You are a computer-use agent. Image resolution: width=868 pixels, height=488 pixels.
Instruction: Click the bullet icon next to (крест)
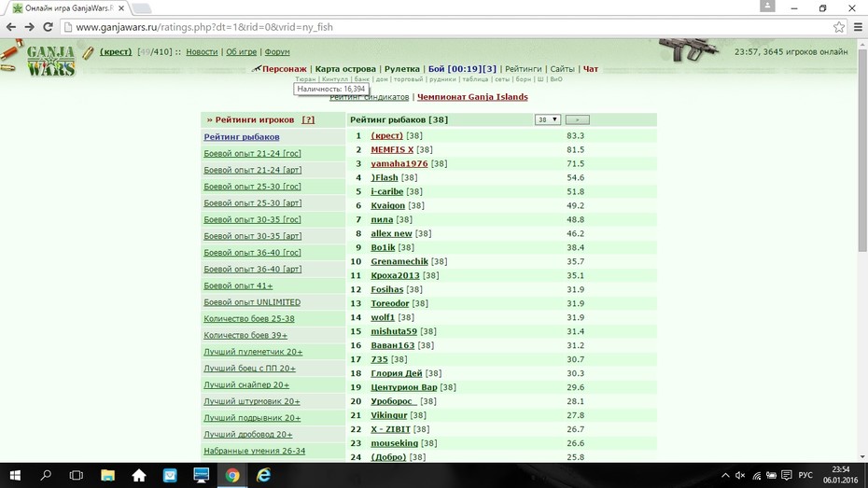click(88, 52)
